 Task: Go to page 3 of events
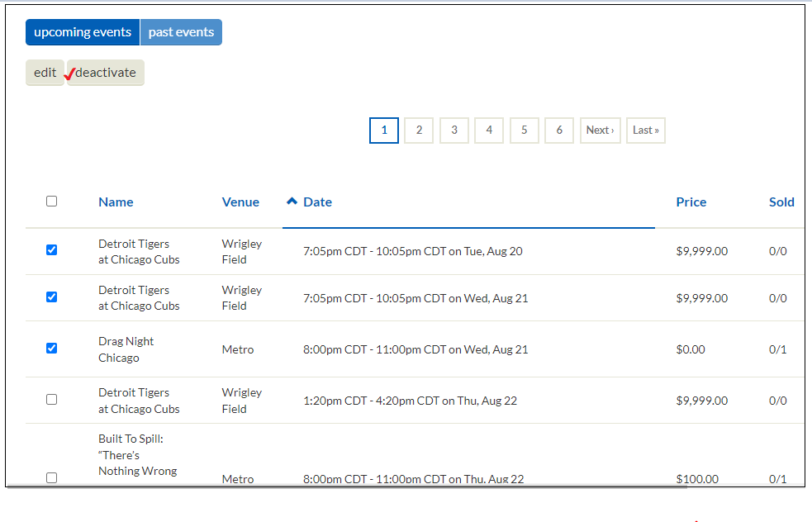pos(454,130)
